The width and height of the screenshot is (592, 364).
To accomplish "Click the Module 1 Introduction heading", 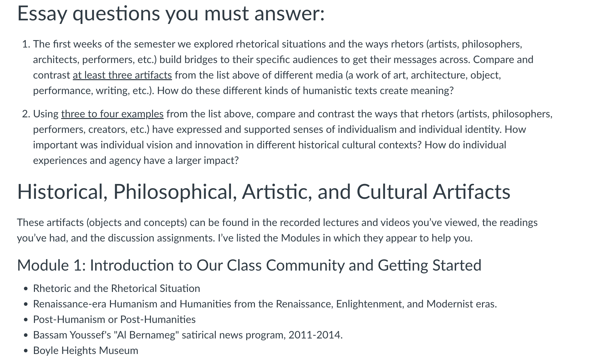I will (x=249, y=265).
